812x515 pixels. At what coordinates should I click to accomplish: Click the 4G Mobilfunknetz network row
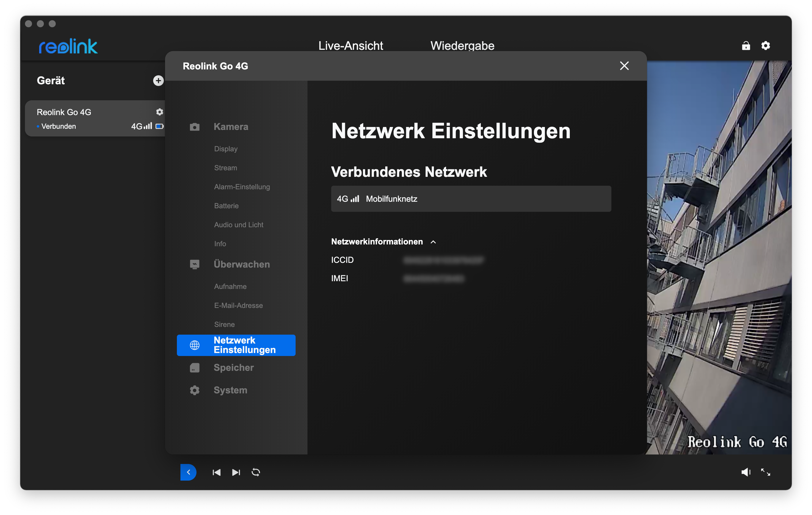click(x=471, y=199)
